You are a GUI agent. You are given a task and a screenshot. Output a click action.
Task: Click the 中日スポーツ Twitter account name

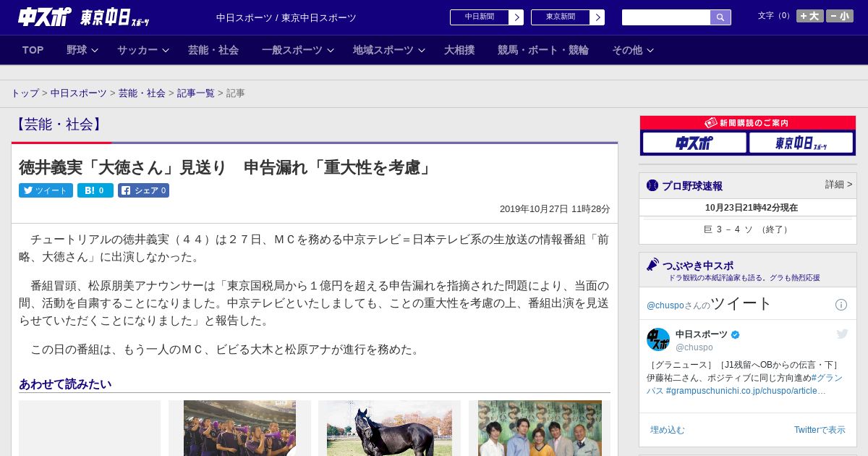pyautogui.click(x=702, y=334)
